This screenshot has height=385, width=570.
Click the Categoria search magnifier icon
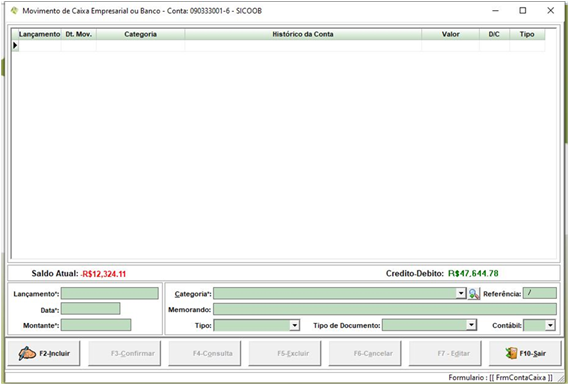[474, 294]
